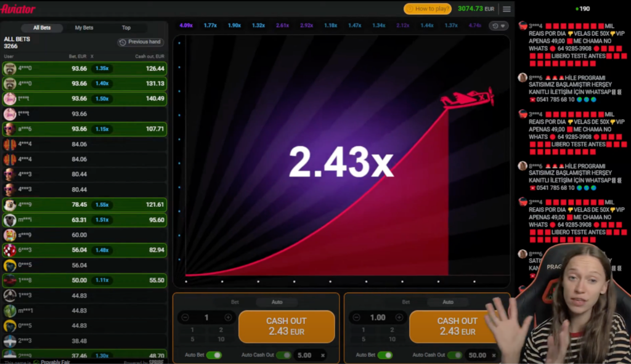Pick quick amount 5 in right panel

364,339
